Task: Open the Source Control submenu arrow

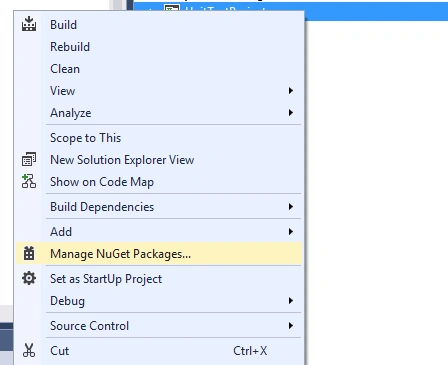Action: click(x=291, y=325)
